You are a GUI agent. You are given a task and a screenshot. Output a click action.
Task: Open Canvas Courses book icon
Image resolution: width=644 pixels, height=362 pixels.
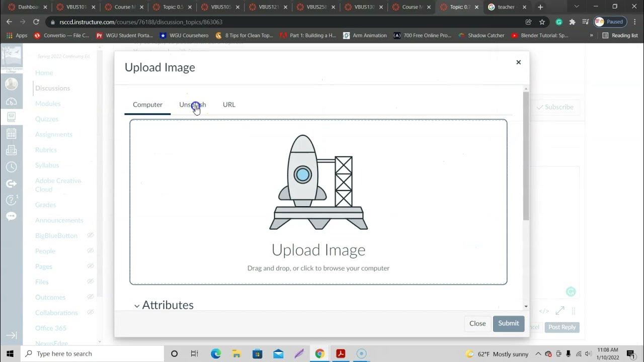pos(11,117)
